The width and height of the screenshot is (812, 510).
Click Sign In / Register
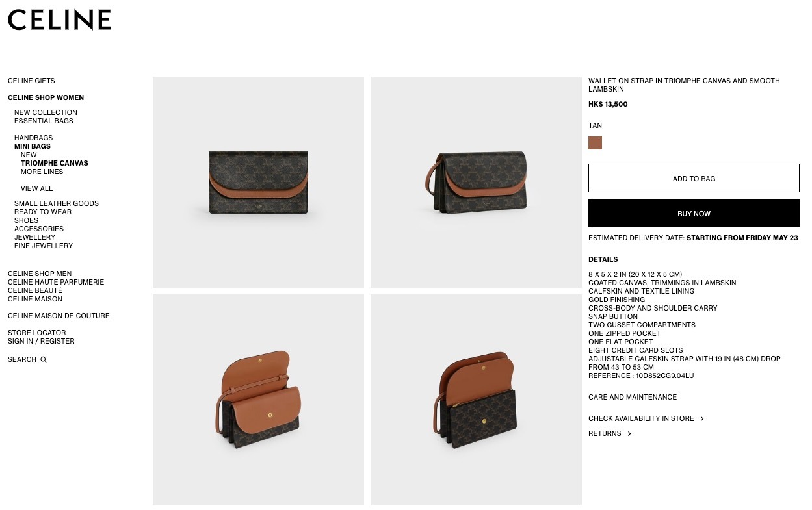point(41,341)
